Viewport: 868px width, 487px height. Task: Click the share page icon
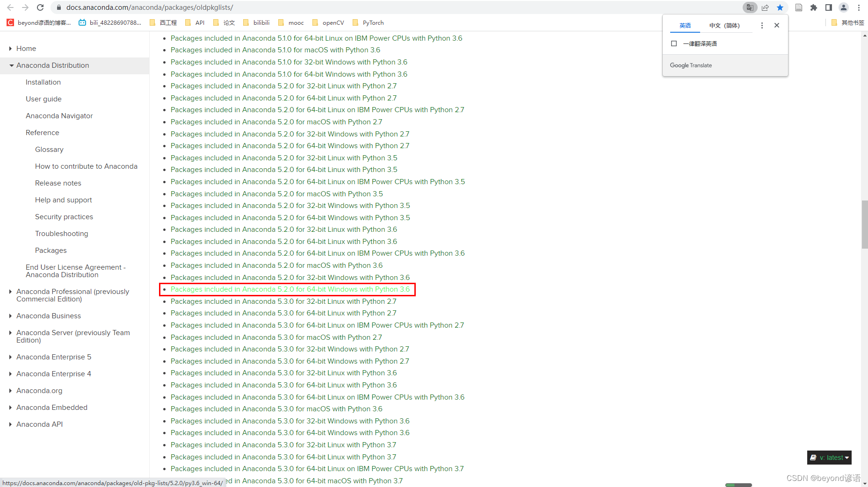point(765,7)
